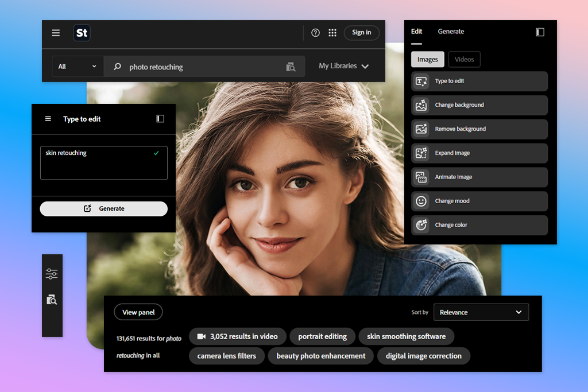588x392 pixels.
Task: Choose the Remove background label
Action: (x=460, y=129)
